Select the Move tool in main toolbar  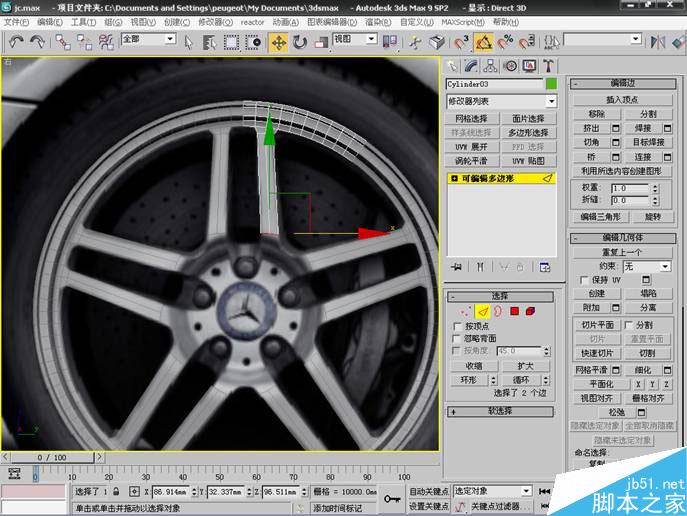click(x=278, y=41)
